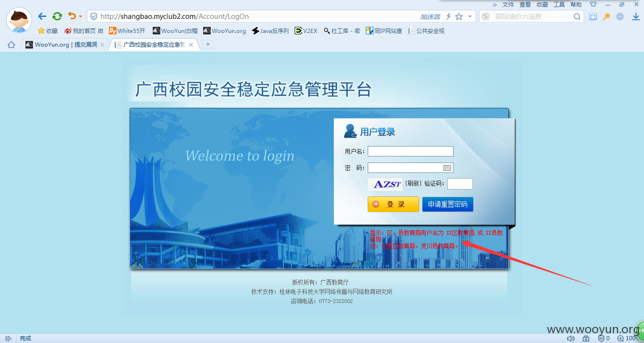
Task: Open the 文件 menu
Action: click(508, 4)
